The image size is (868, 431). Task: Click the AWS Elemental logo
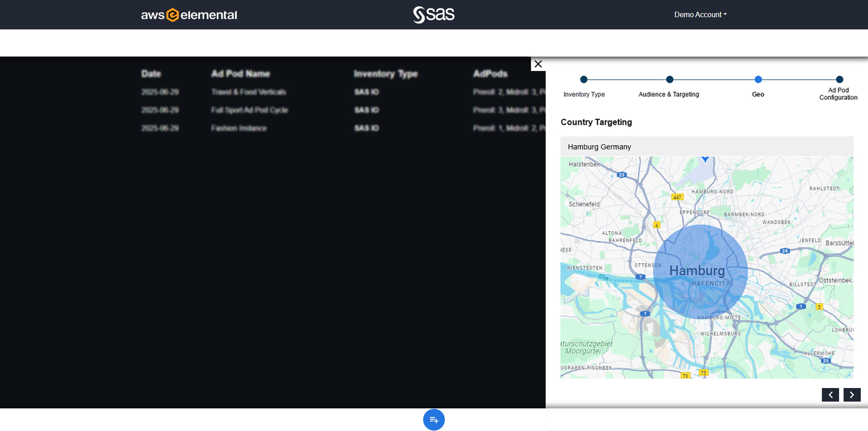[189, 15]
